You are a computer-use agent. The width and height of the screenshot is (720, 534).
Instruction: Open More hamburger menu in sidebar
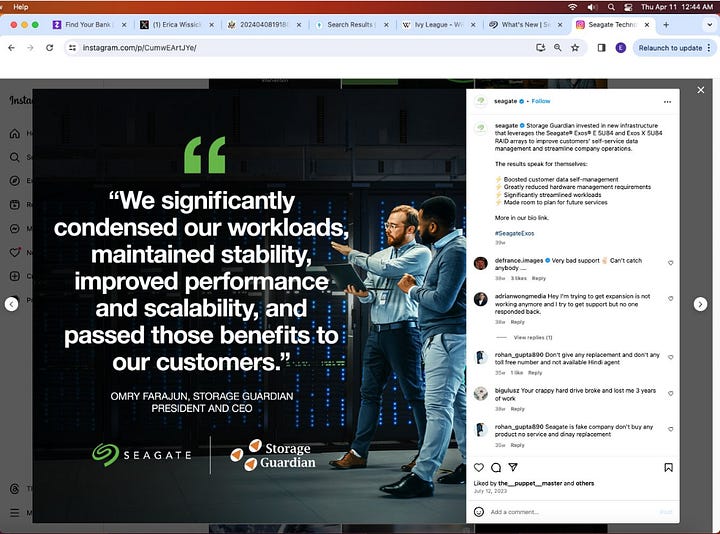(x=15, y=513)
